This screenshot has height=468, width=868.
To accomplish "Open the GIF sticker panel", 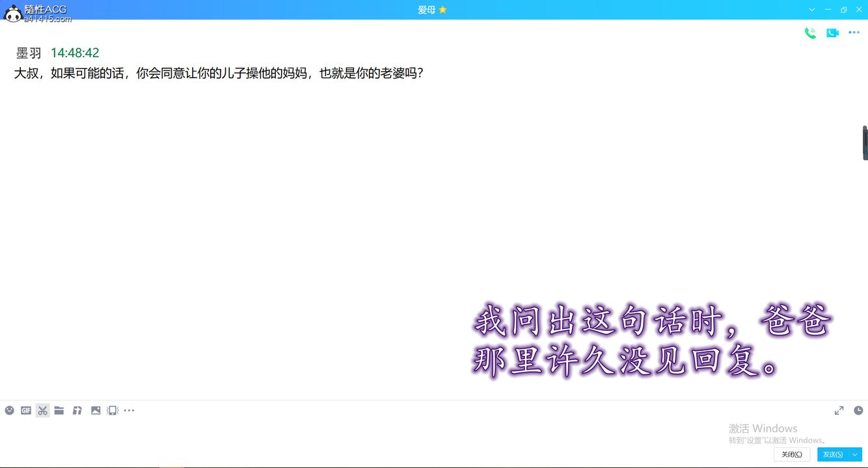I will coord(26,410).
